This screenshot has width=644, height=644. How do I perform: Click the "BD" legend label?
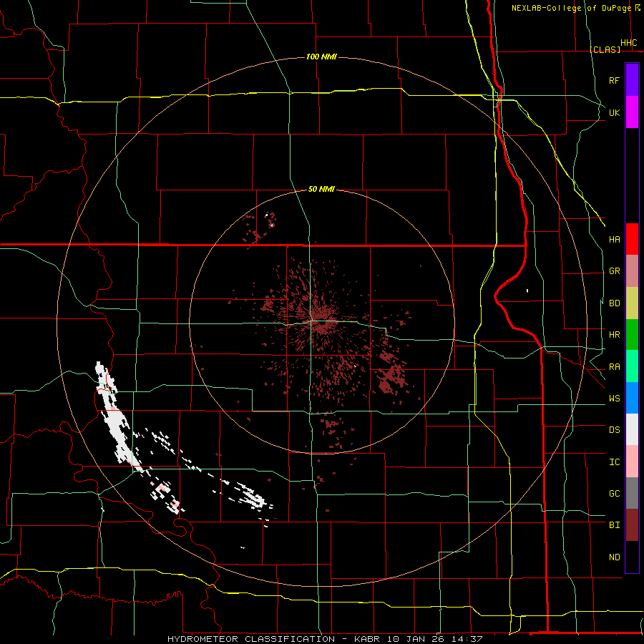(614, 303)
